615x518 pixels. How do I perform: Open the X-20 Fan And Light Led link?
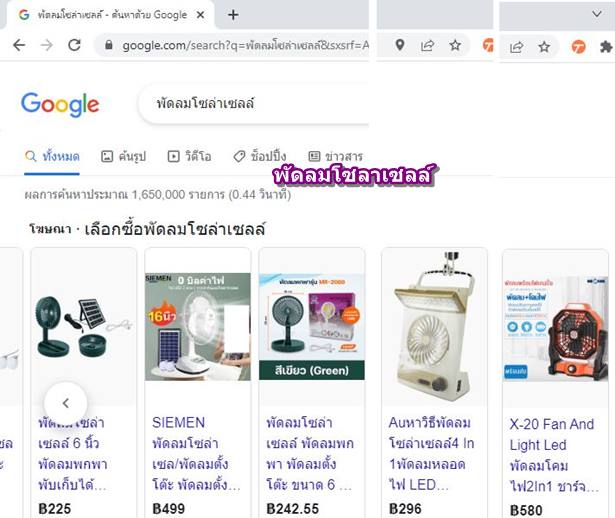tap(554, 455)
